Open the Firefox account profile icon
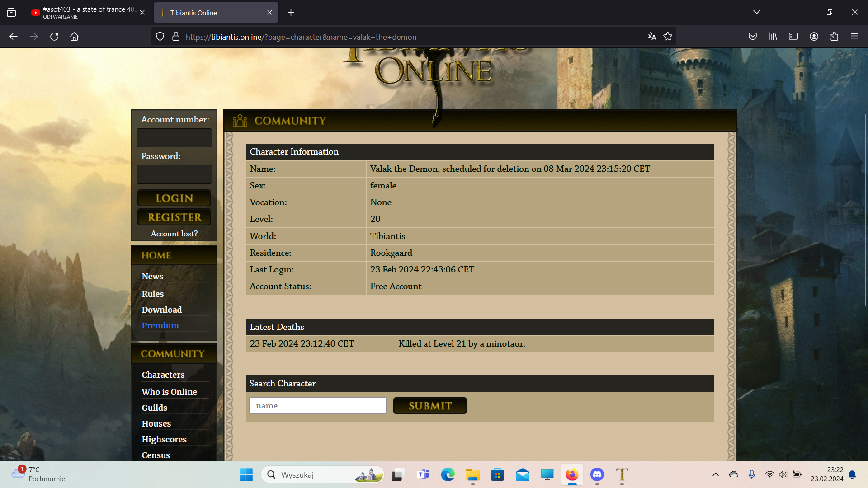The image size is (868, 488). coord(814,37)
